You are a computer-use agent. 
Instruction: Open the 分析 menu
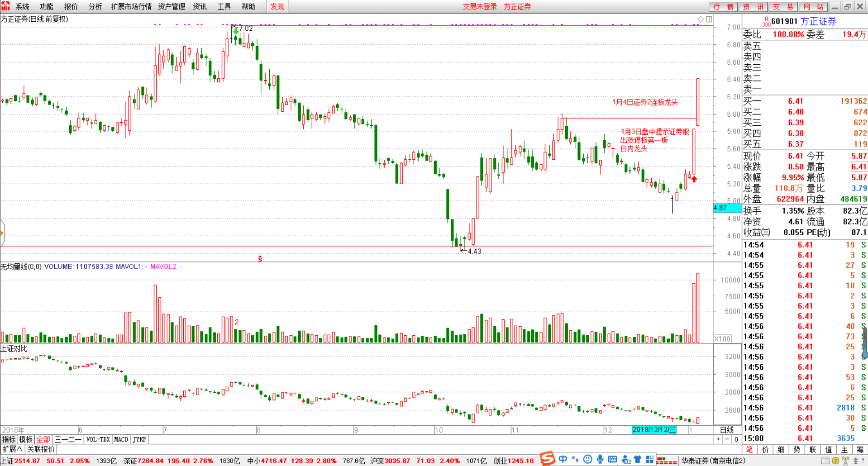click(x=95, y=6)
